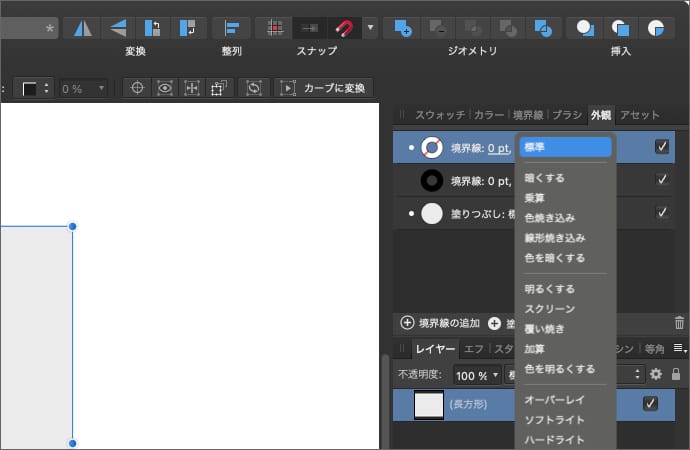Click the align left toolbar icon
This screenshot has height=450, width=690.
coord(232,28)
